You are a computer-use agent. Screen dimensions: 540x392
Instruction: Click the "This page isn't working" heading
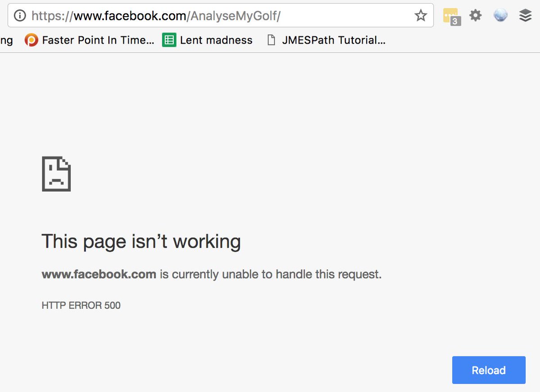click(141, 242)
